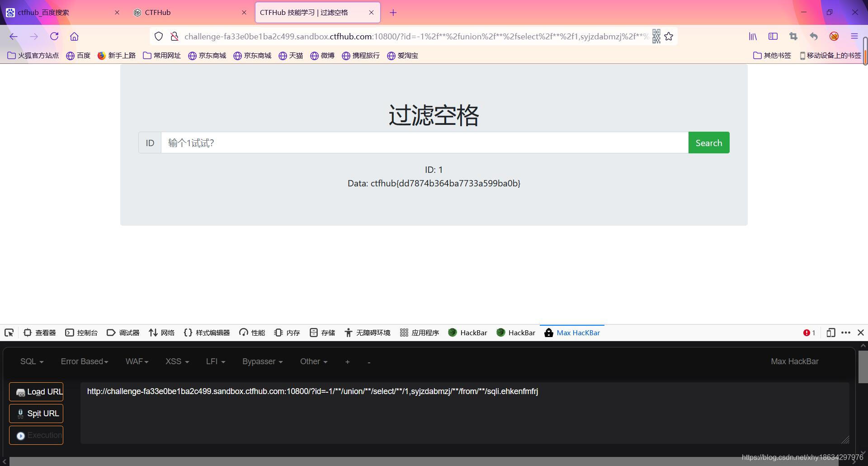Image resolution: width=868 pixels, height=466 pixels.
Task: Bookmark this page with the star icon
Action: [x=670, y=37]
